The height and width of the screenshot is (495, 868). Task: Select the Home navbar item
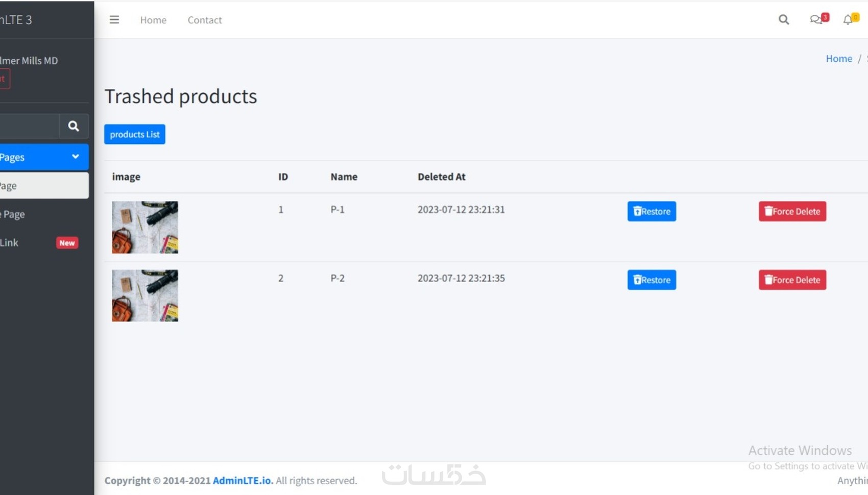click(153, 20)
